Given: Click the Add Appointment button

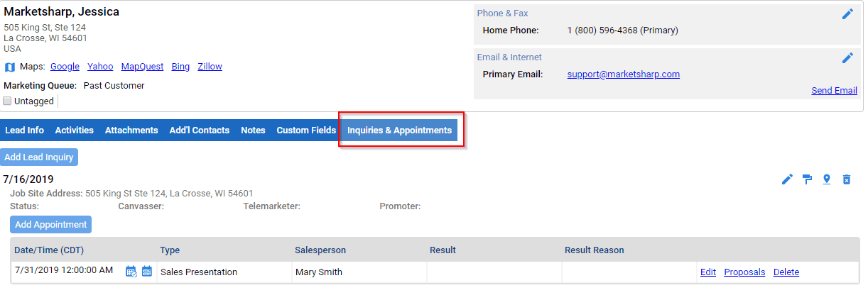Looking at the screenshot, I should pyautogui.click(x=51, y=225).
